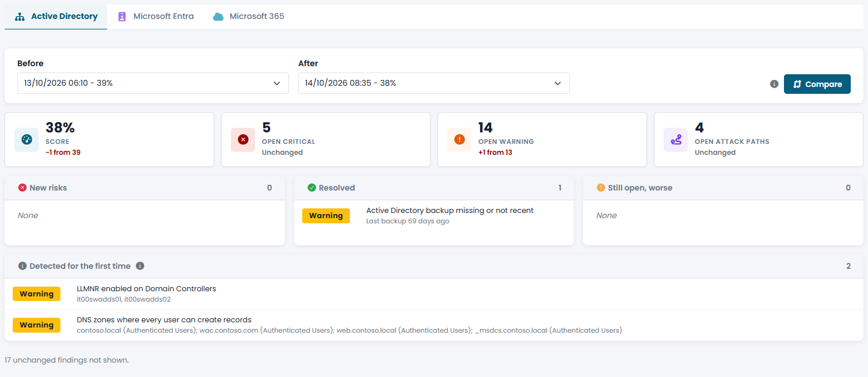
Task: Click '17 unchanged findings not shown.' text
Action: [x=67, y=360]
